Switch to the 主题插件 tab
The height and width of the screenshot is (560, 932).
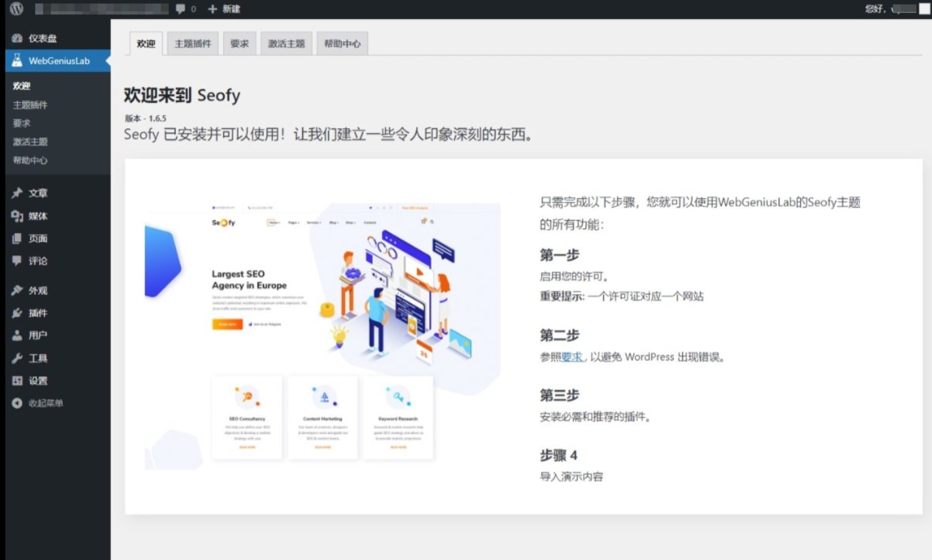(193, 44)
